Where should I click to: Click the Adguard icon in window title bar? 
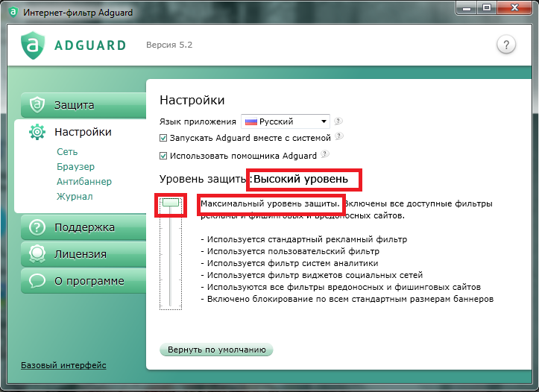(13, 13)
